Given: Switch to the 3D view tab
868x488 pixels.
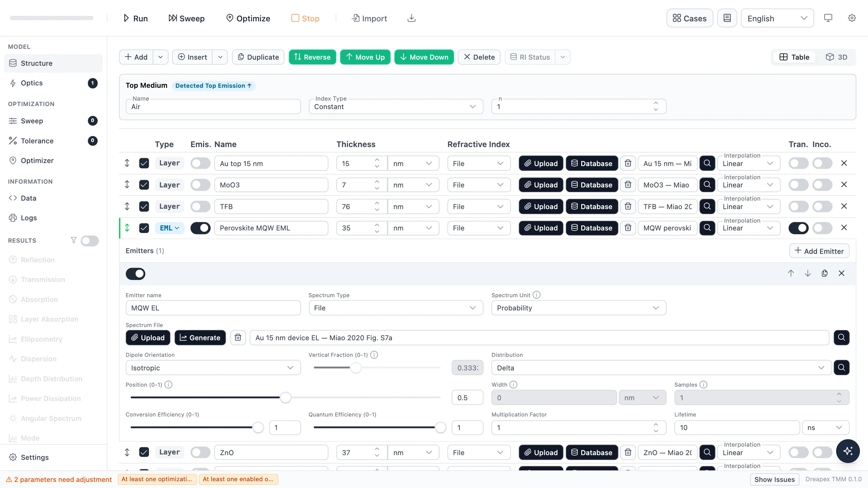Looking at the screenshot, I should [836, 57].
